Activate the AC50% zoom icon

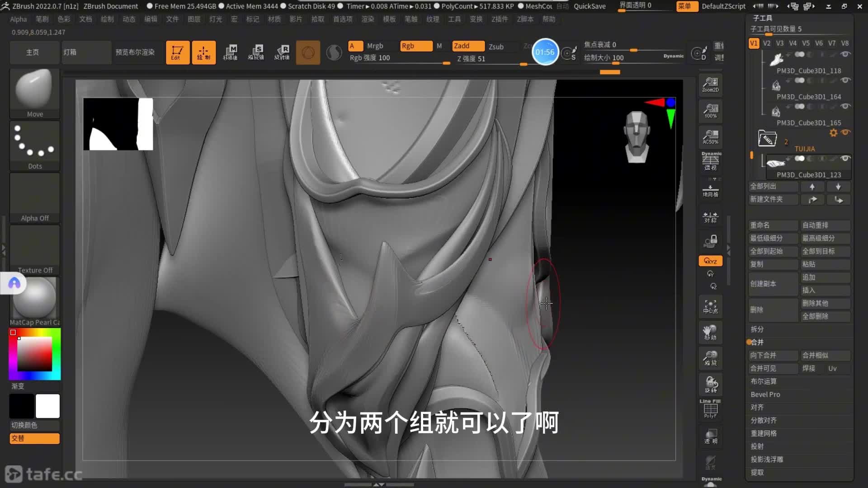click(710, 136)
